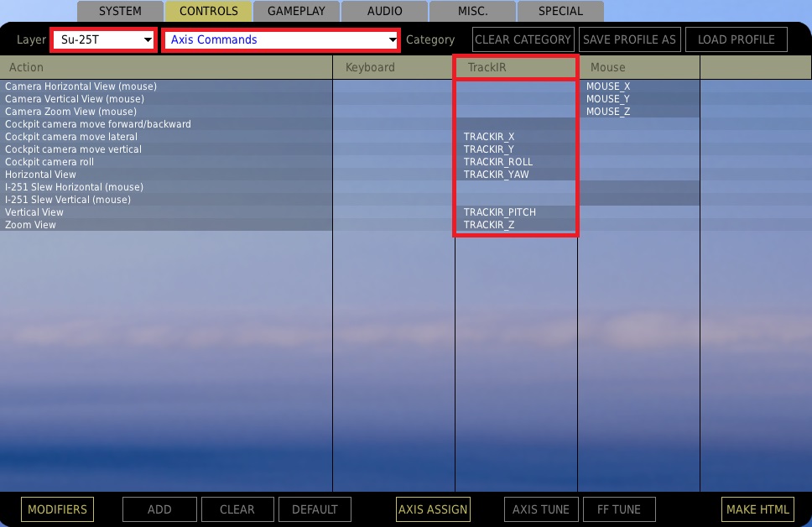Select I-251 Slew Horizontal (mouse) action
Viewport: 812px width, 527px height.
click(x=166, y=186)
